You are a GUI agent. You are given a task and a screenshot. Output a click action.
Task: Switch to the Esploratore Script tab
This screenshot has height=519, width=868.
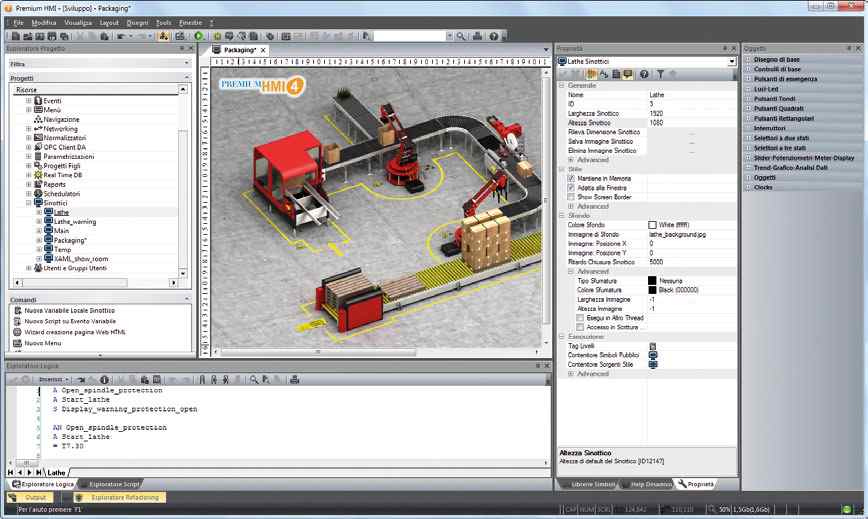coord(114,484)
